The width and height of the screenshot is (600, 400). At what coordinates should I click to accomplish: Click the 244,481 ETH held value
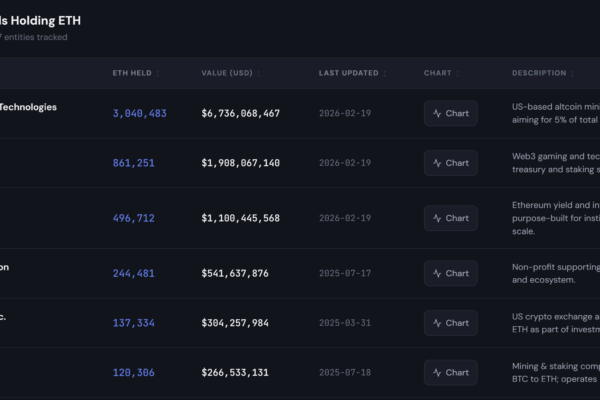(x=133, y=273)
